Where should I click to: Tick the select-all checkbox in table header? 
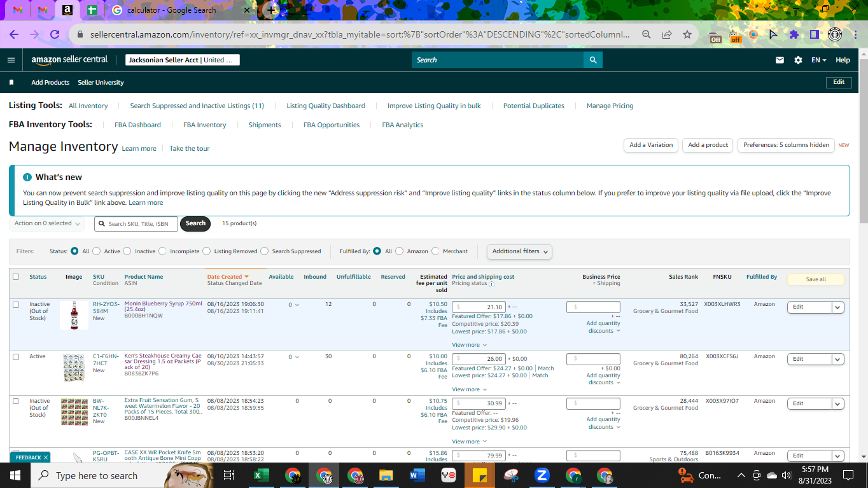pos(16,277)
